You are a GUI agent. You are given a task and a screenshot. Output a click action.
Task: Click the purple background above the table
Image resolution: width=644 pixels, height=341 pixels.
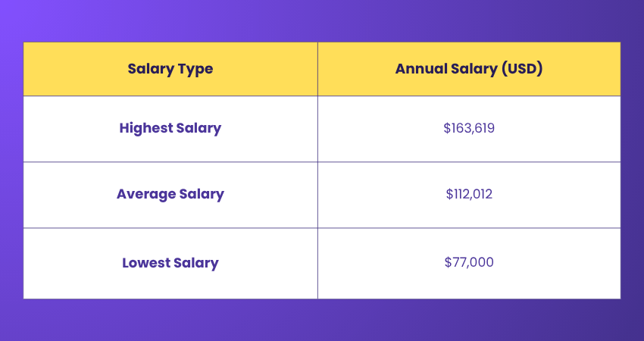point(322,20)
